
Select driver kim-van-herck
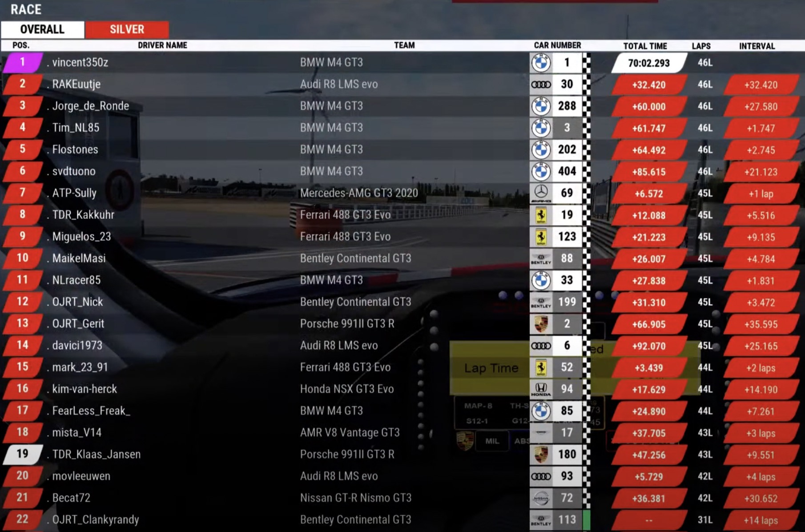pos(85,390)
